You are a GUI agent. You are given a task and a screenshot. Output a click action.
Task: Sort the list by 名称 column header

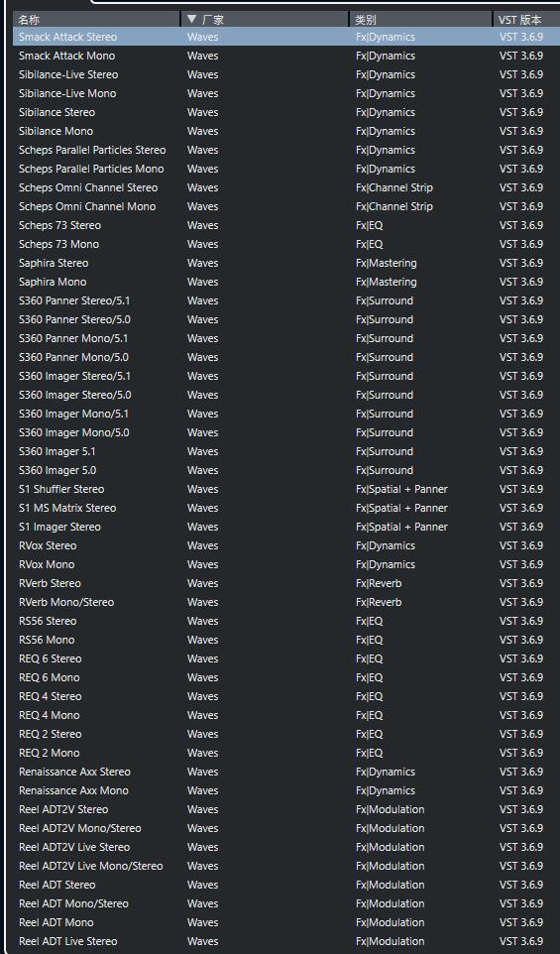coord(97,20)
